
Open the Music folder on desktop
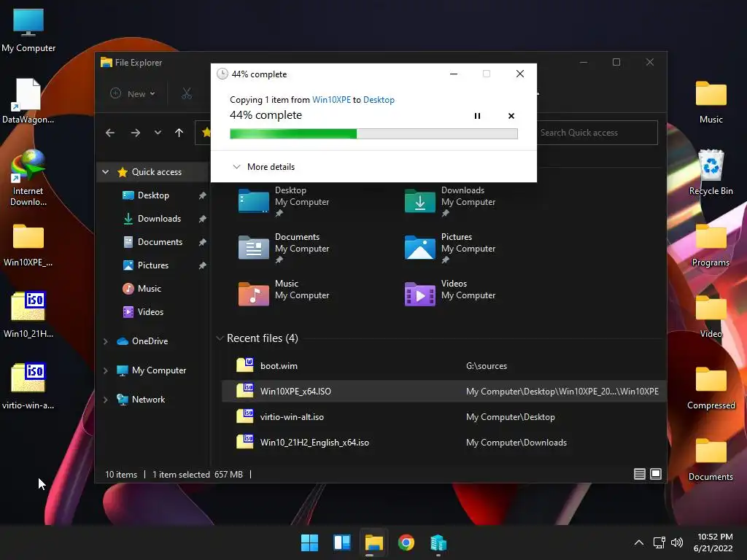[x=711, y=102]
